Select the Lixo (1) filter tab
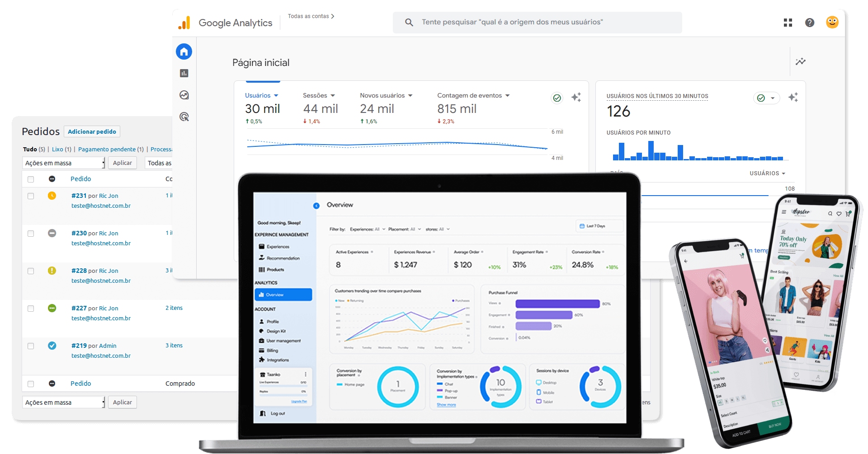 [x=61, y=149]
